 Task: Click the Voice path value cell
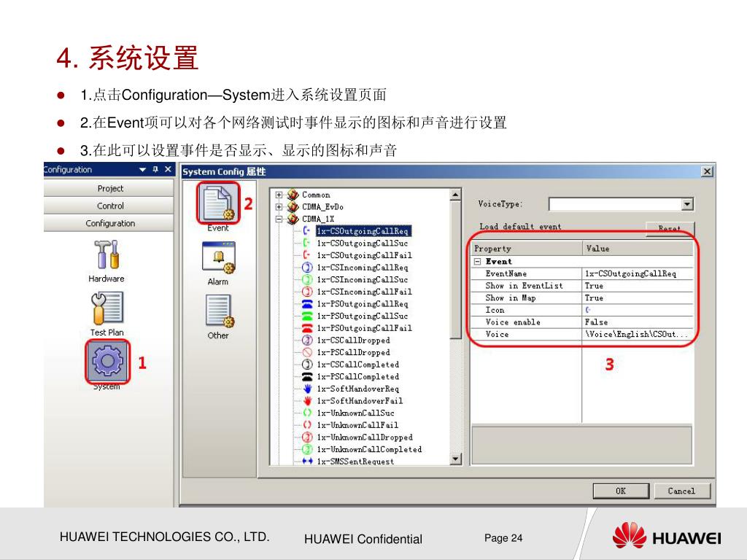pyautogui.click(x=638, y=334)
